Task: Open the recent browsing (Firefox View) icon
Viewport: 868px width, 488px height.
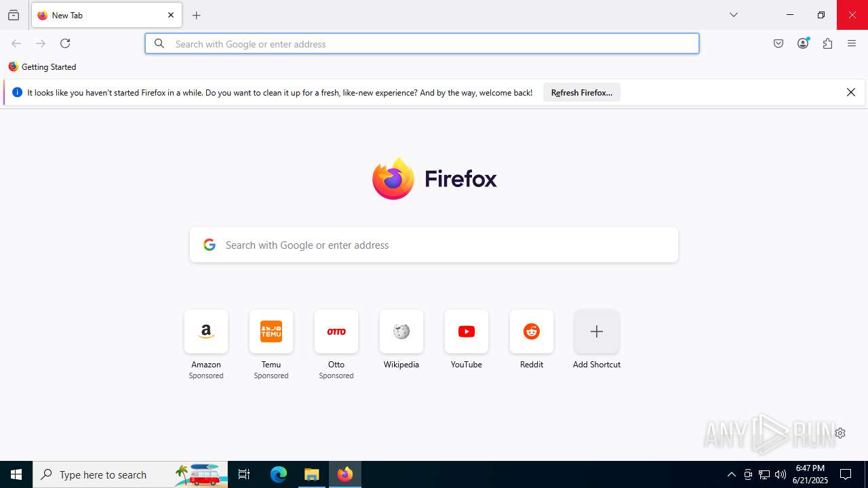Action: click(x=14, y=15)
